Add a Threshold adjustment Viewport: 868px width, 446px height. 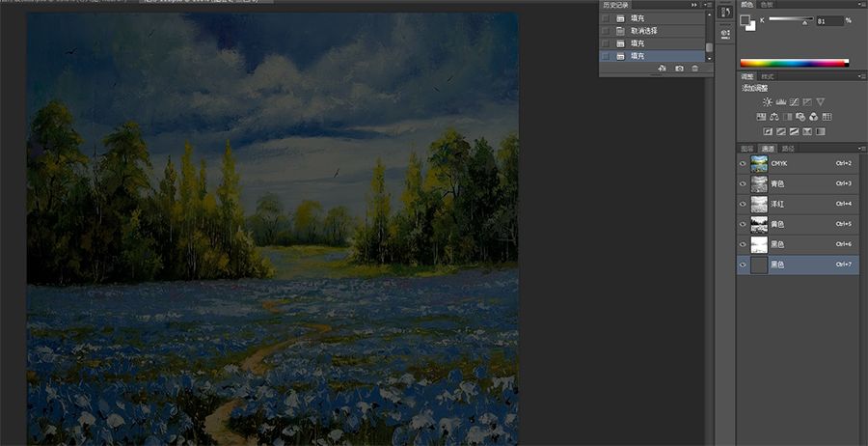tap(794, 132)
